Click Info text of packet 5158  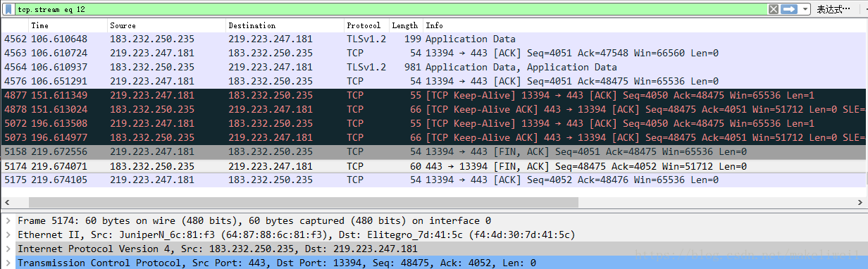[586, 152]
